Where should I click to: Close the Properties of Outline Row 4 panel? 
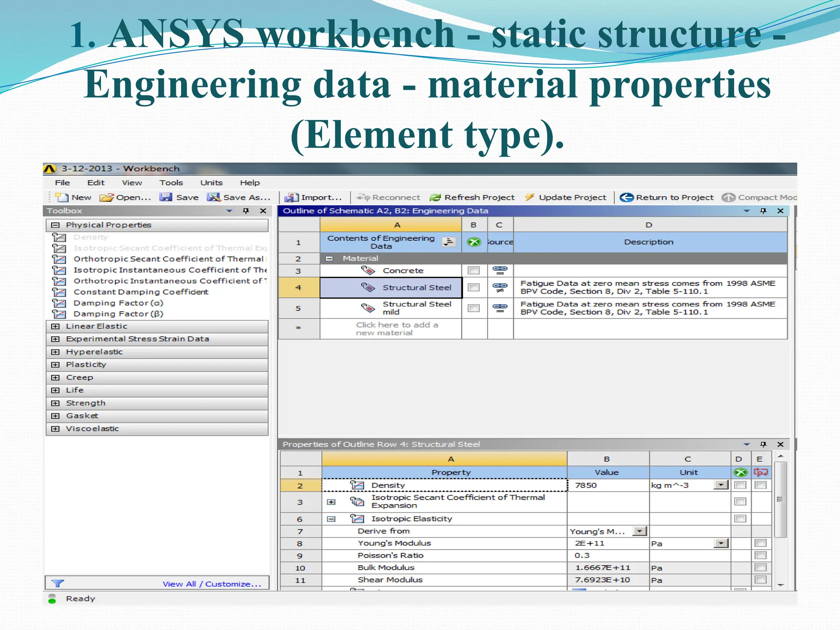780,444
